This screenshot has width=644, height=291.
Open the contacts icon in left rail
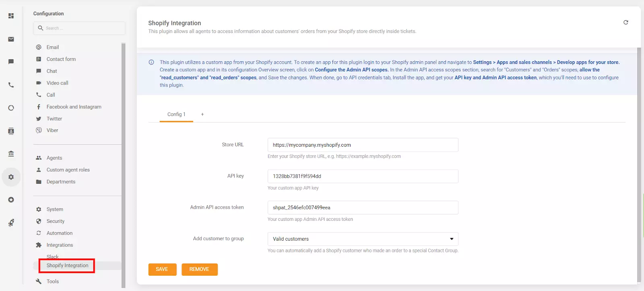[x=11, y=131]
